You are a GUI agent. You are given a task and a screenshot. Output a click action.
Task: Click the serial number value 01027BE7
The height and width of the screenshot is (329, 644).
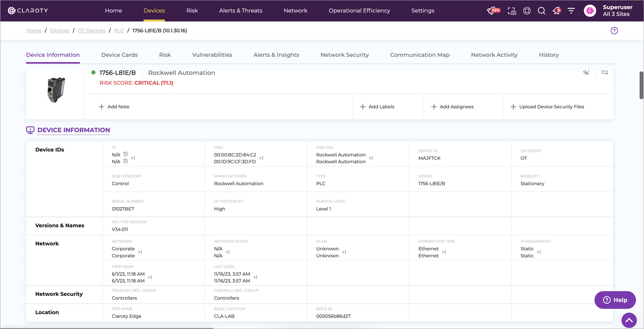point(123,209)
